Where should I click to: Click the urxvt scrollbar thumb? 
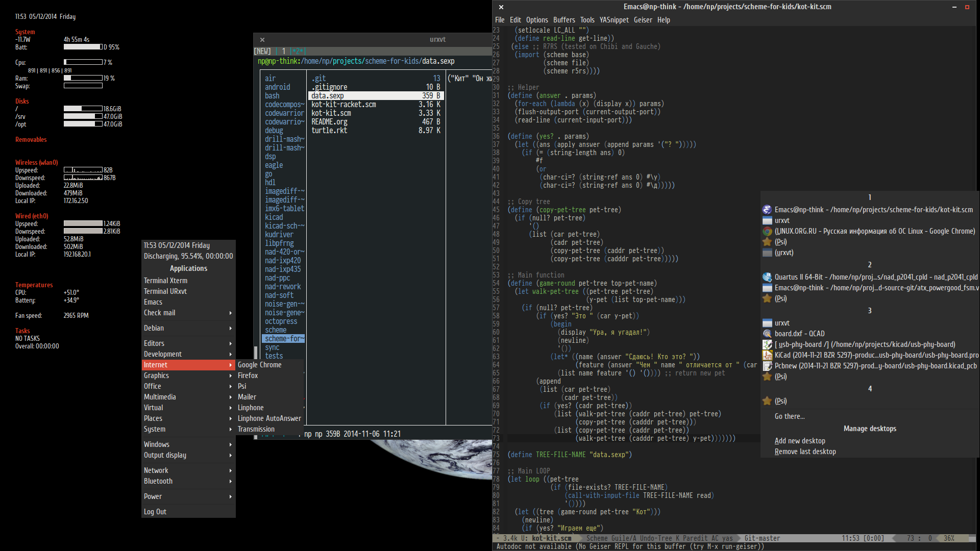pyautogui.click(x=256, y=353)
